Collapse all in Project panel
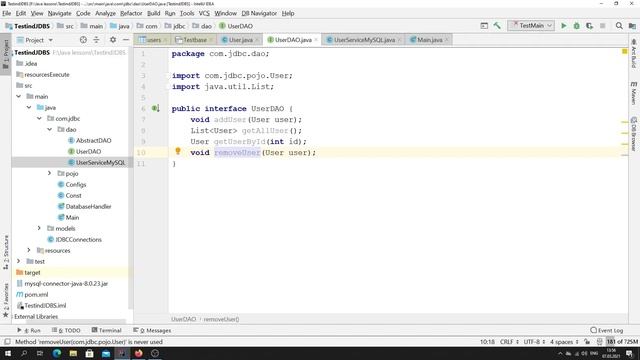This screenshot has height=360, width=640. pos(96,40)
